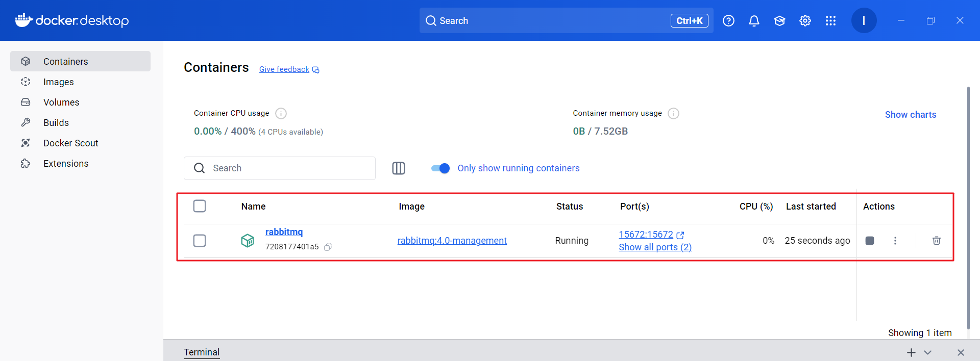The image size is (980, 361).
Task: Sort by the Name column header
Action: pyautogui.click(x=253, y=207)
